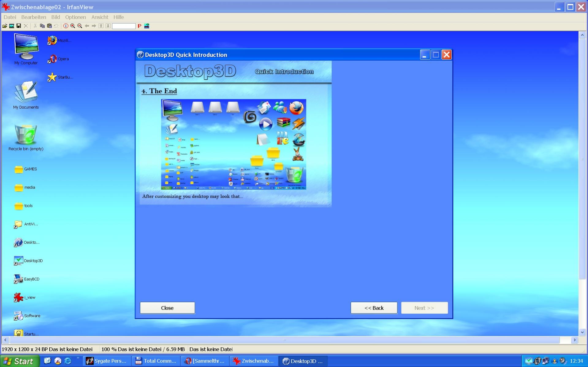Viewport: 588px width, 367px height.
Task: Minimize the Desktop3D Quick Introduction dialog
Action: (425, 55)
